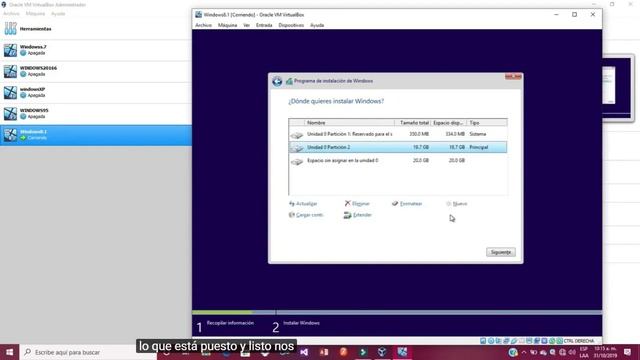
Task: Click shield icon in system tray
Action: point(513,352)
